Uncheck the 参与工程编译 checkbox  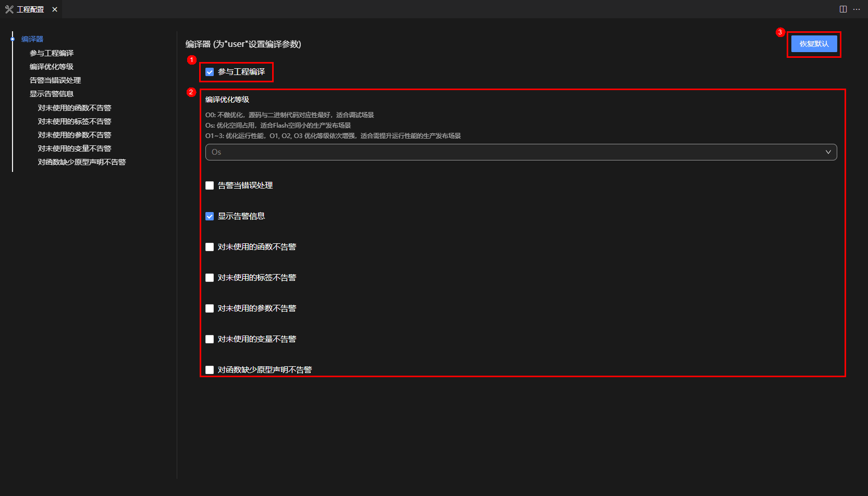point(210,72)
